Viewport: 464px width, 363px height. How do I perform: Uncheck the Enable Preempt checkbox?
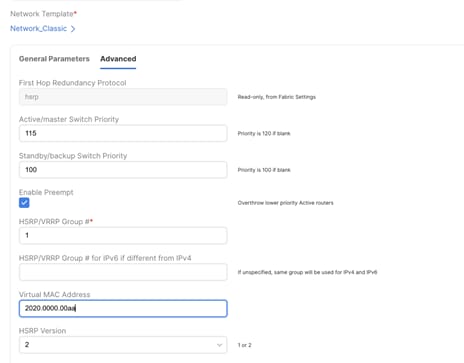click(x=24, y=203)
